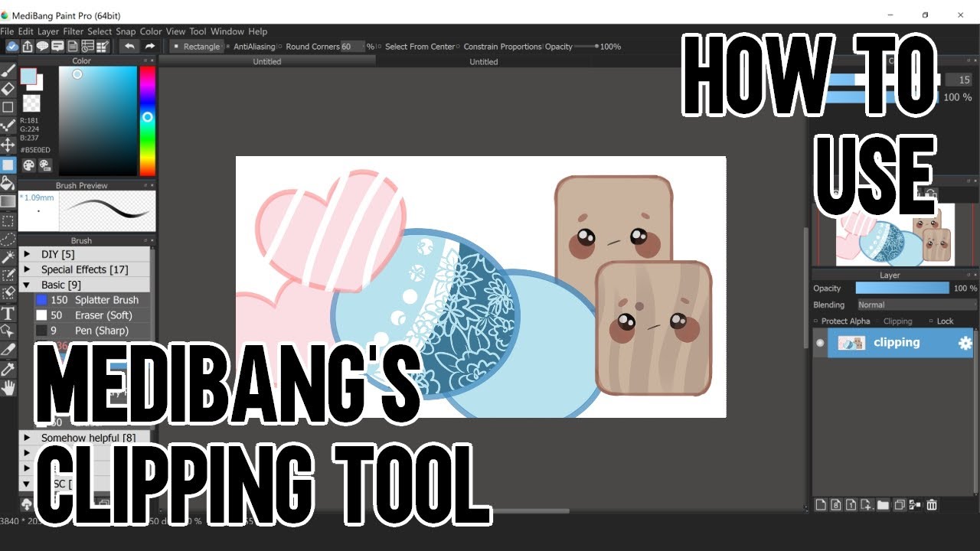Switch to second Untitled document tab
Viewport: 980px width, 551px height.
484,62
